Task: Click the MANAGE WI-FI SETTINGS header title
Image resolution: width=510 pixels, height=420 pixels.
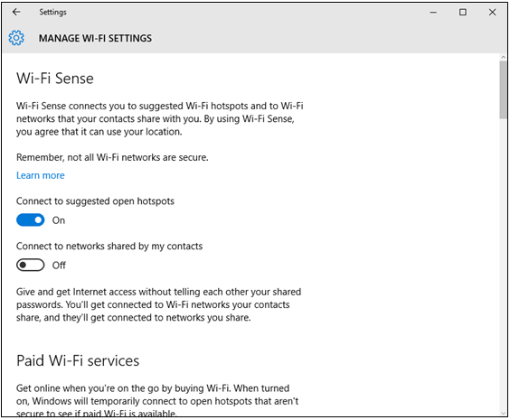Action: (x=95, y=38)
